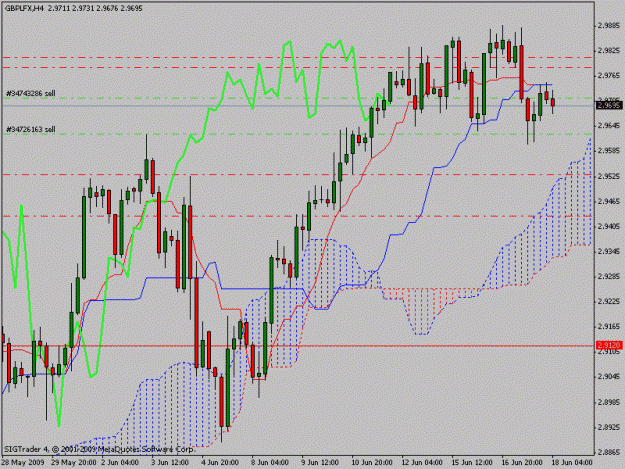The image size is (625, 469).
Task: Click the 2.9285 price axis label
Action: [x=609, y=277]
